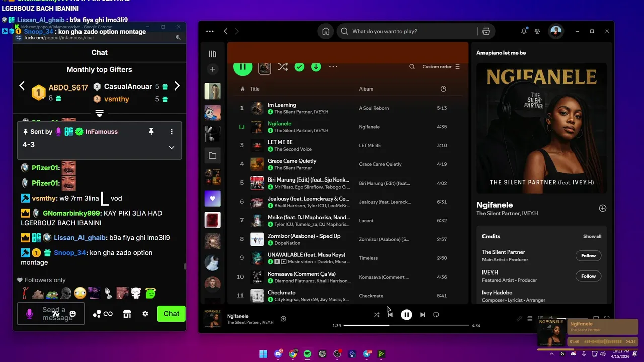Open chat settings gear
Image resolution: width=644 pixels, height=362 pixels.
point(145,314)
